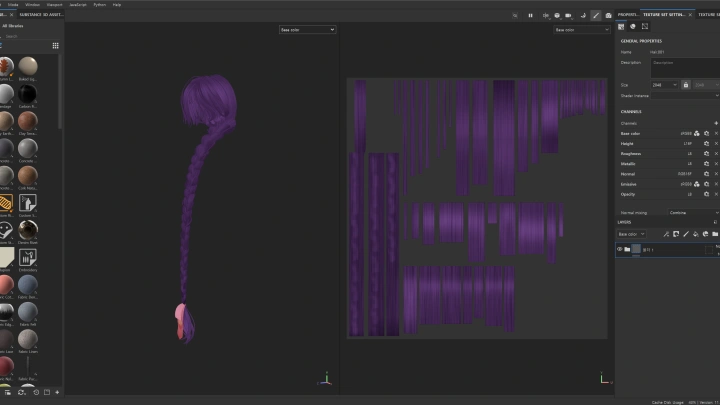Select the Embroidery material thumbnail
The image size is (720, 405).
pos(28,258)
